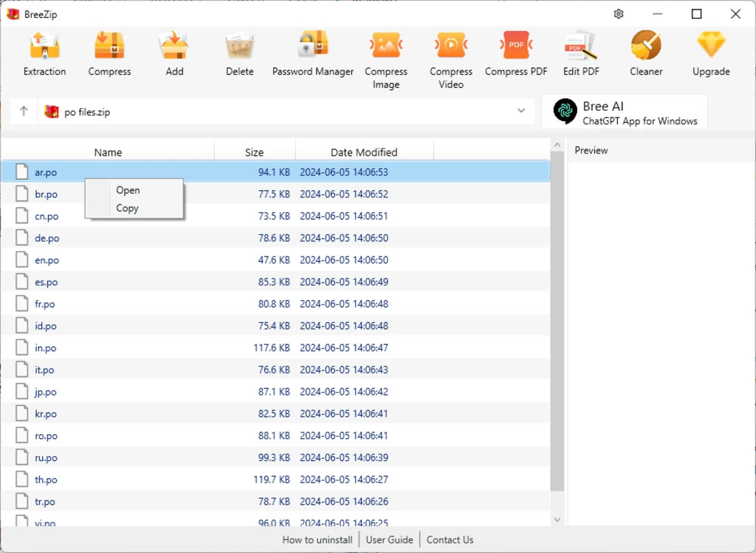Screen dimensions: 756x553
Task: Click file icon next to en.po
Action: tap(21, 259)
